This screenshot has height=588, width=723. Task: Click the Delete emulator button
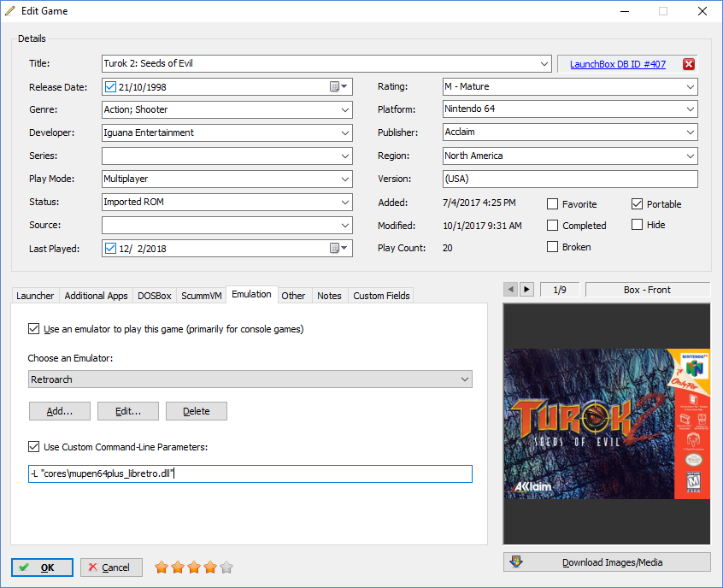(x=197, y=411)
